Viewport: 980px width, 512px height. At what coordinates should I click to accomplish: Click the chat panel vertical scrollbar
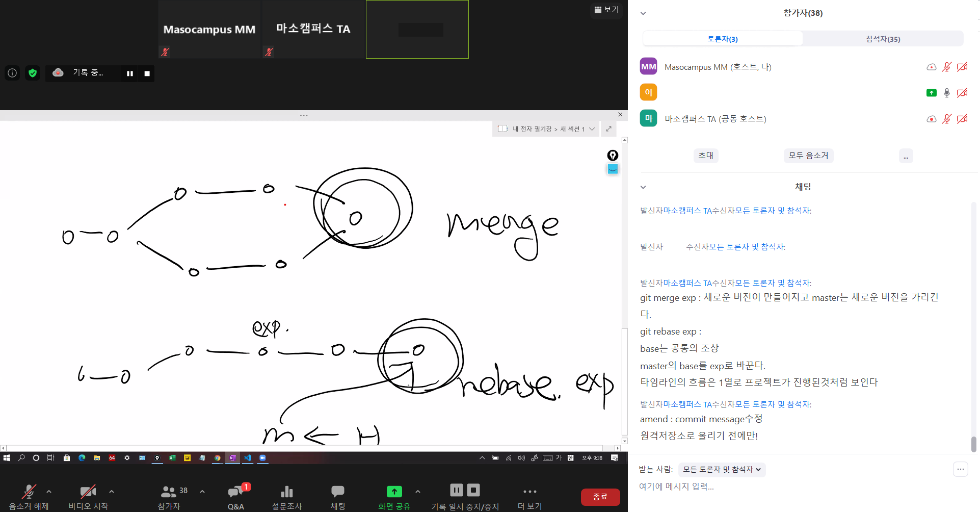pos(973,444)
